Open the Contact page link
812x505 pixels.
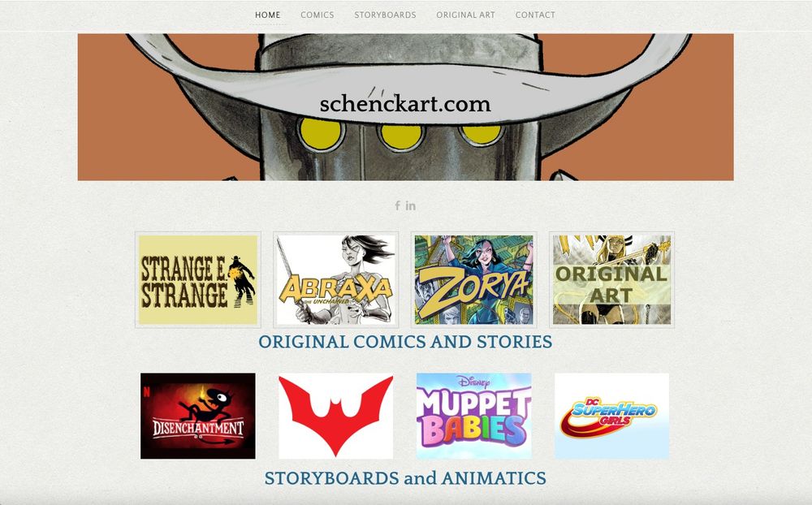click(x=535, y=15)
